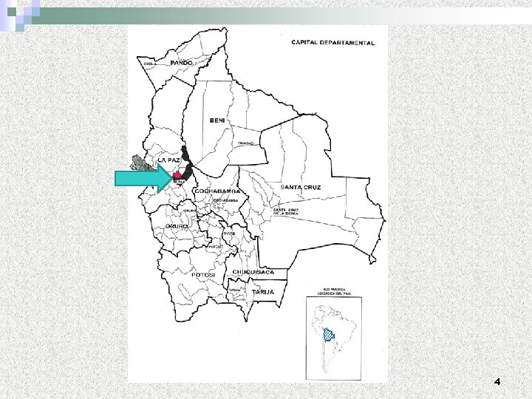
Task: Click the hatched blue Bolivia shape in inset
Action: pyautogui.click(x=328, y=335)
